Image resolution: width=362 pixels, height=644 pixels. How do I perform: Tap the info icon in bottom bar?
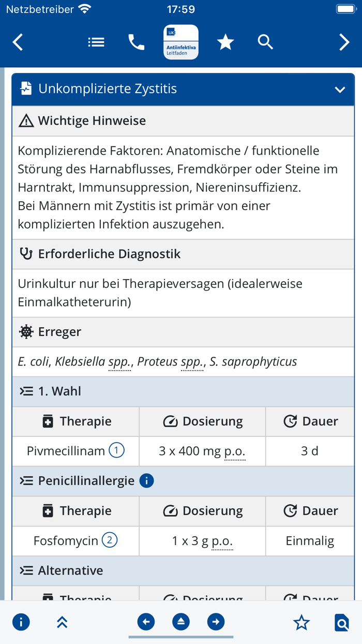pos(21,622)
